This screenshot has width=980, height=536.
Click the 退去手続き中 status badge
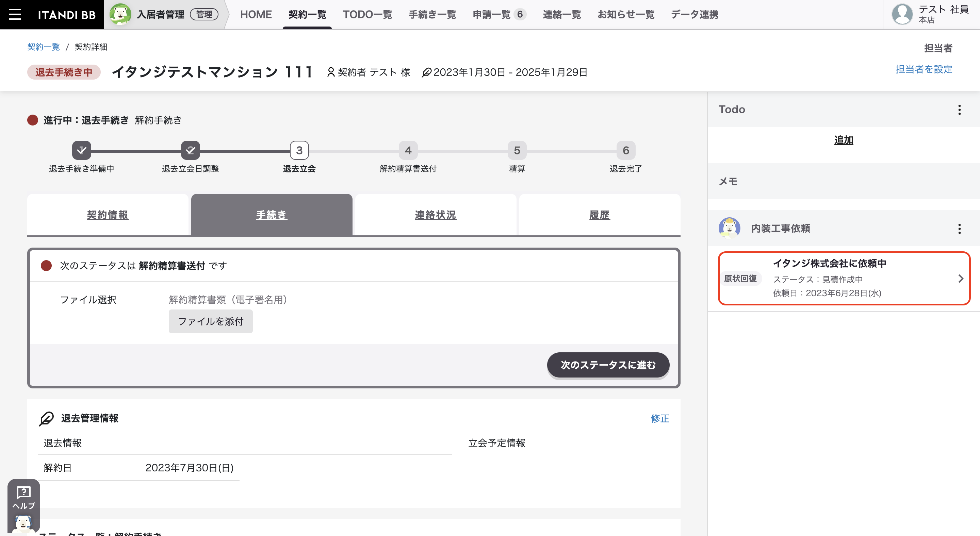pos(64,72)
